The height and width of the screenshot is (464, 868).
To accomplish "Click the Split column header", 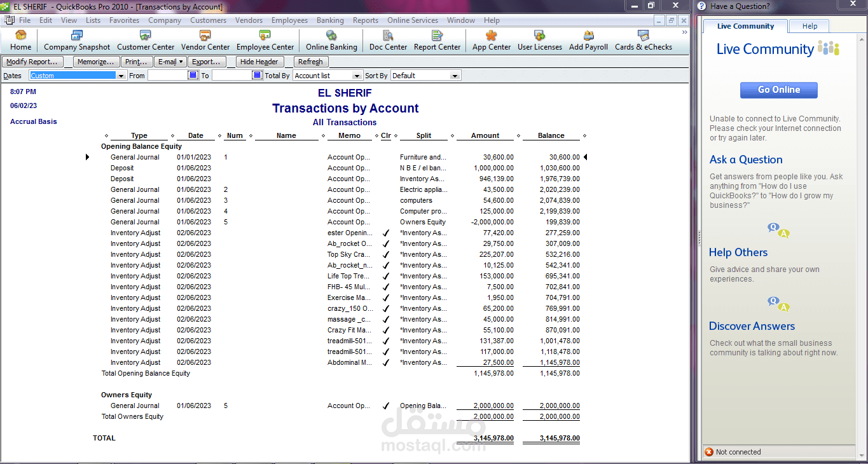I will point(424,135).
